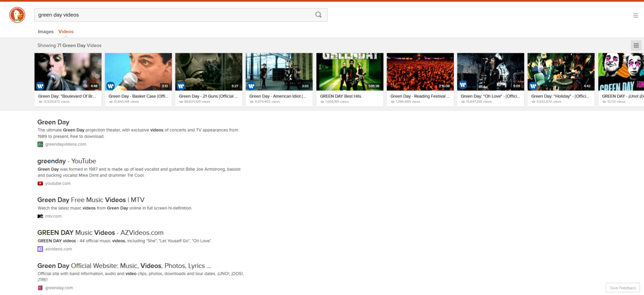Click the 'Green Day - Reading Festival' video title
The height and width of the screenshot is (295, 644).
(x=420, y=96)
